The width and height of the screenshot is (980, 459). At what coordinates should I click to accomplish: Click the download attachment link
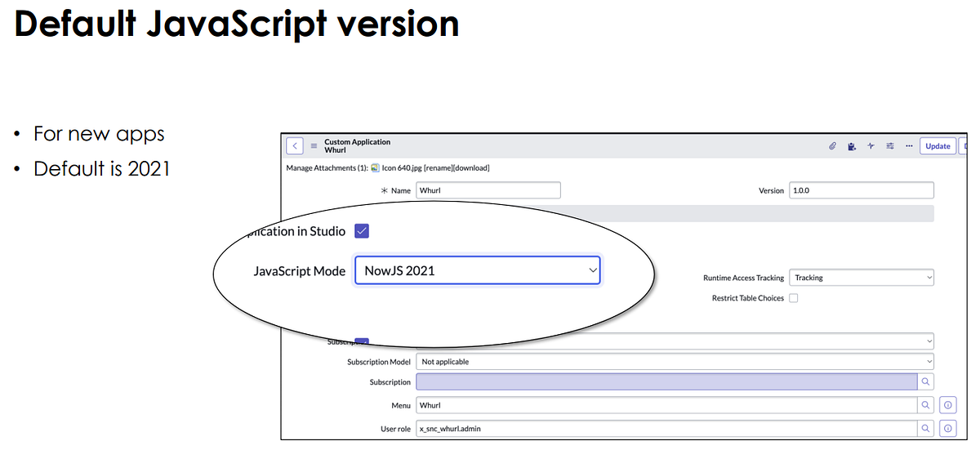pos(473,168)
